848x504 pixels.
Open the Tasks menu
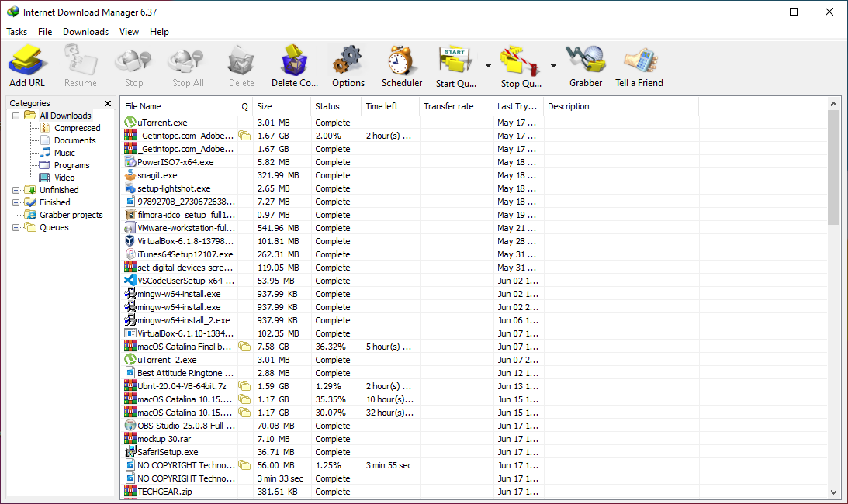click(16, 32)
